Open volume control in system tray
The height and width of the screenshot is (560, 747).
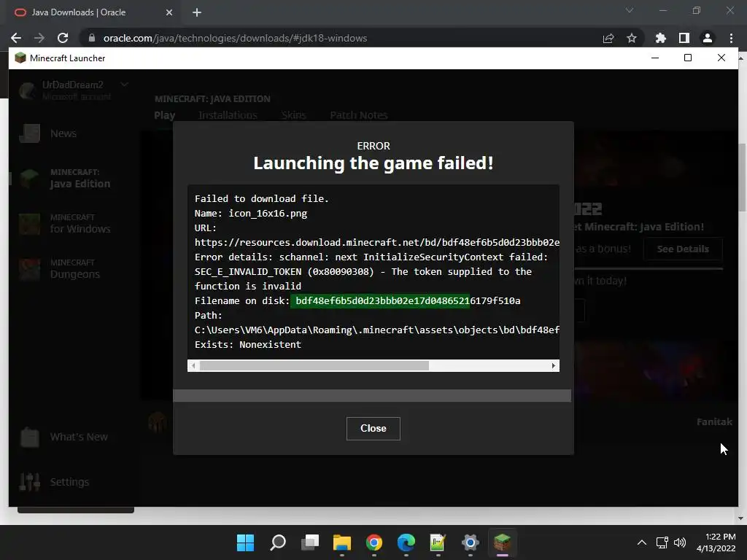pyautogui.click(x=680, y=542)
